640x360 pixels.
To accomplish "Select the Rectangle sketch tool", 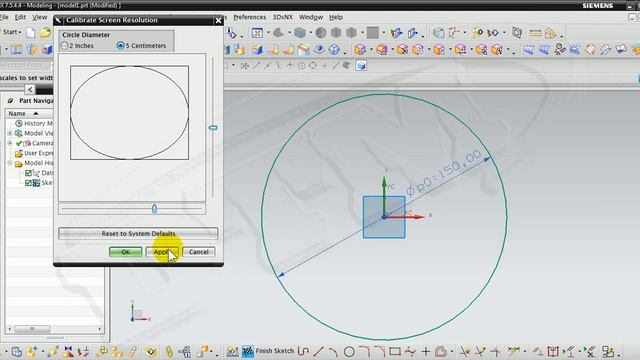I will (395, 351).
